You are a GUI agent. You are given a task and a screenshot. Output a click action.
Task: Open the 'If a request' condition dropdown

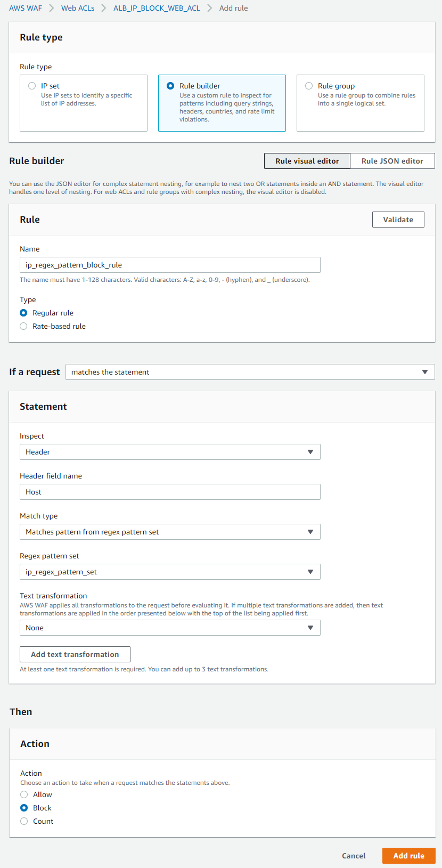pyautogui.click(x=250, y=372)
